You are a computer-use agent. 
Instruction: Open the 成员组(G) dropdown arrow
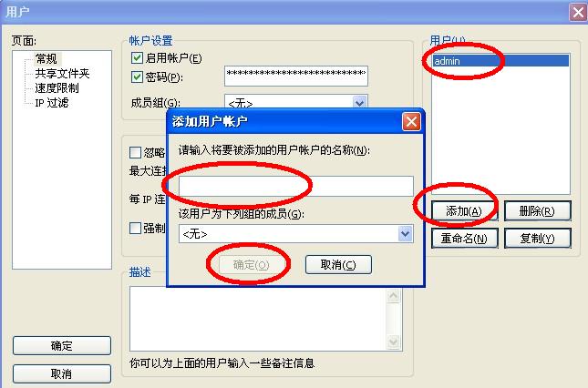tap(360, 102)
